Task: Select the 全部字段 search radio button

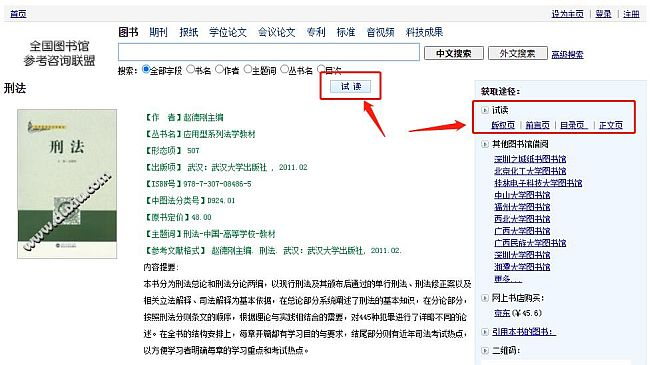Action: (146, 69)
